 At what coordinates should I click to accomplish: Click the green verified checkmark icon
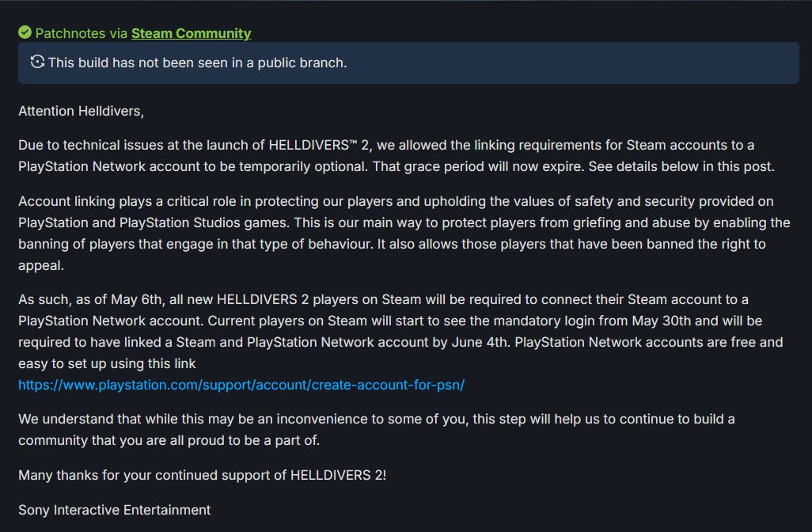click(25, 32)
